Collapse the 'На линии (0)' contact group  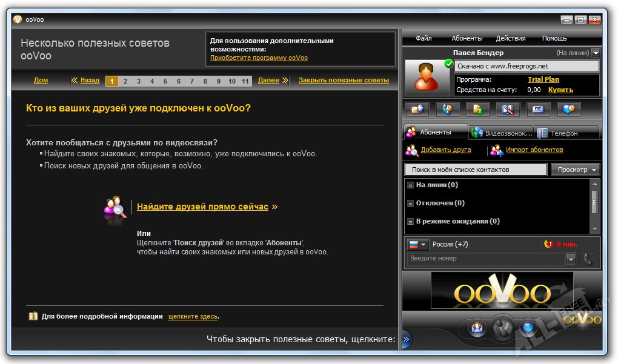pyautogui.click(x=410, y=185)
